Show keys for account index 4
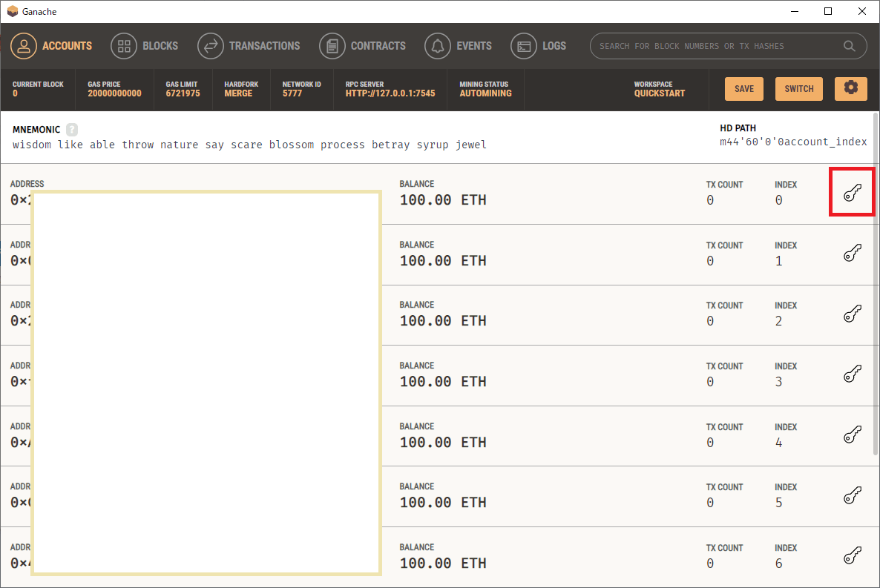 [852, 435]
